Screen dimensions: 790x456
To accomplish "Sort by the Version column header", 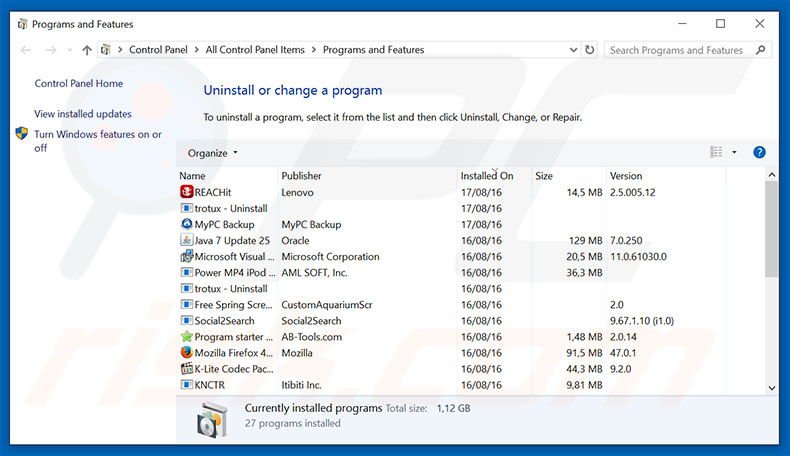I will pos(626,176).
